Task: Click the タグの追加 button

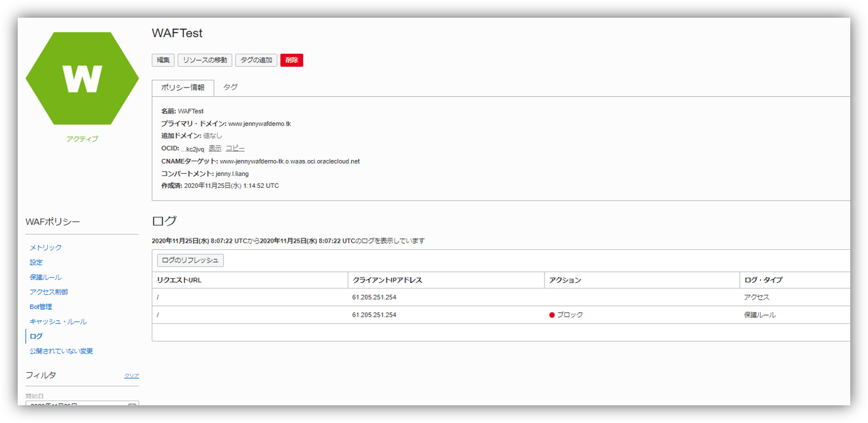Action: (256, 60)
